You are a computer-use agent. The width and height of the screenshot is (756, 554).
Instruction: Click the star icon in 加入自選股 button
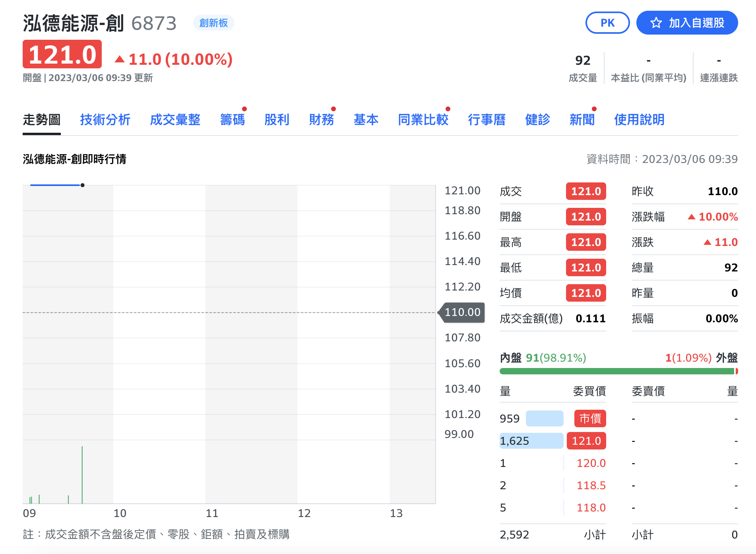[x=656, y=23]
